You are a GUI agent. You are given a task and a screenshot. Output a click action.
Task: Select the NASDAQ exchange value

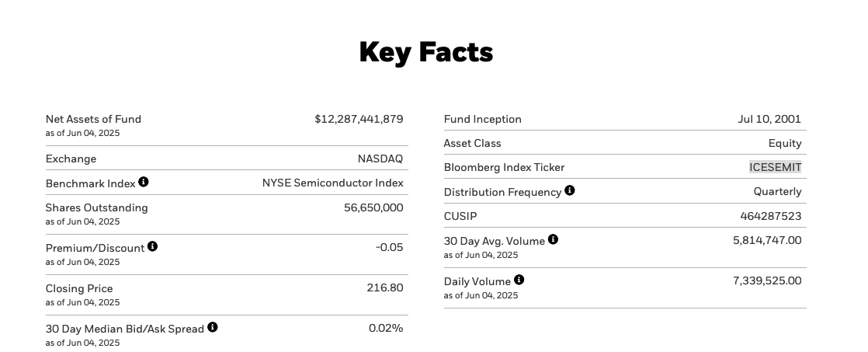pos(380,159)
